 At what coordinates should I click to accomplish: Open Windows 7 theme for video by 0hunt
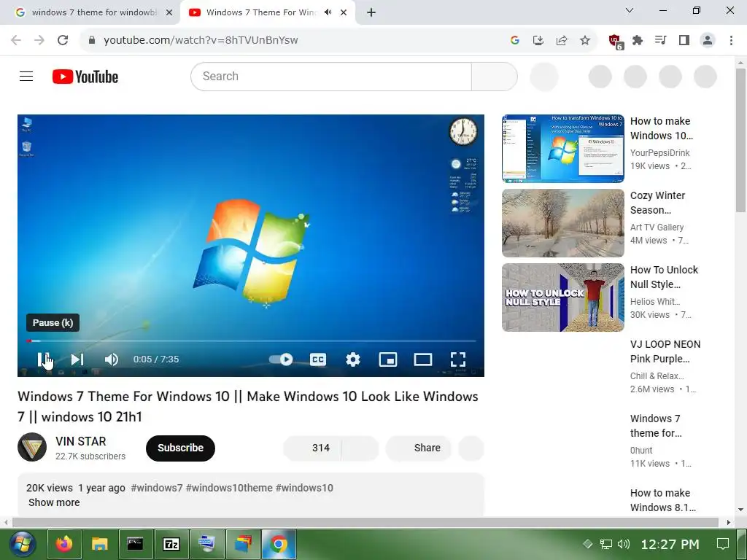(x=656, y=426)
